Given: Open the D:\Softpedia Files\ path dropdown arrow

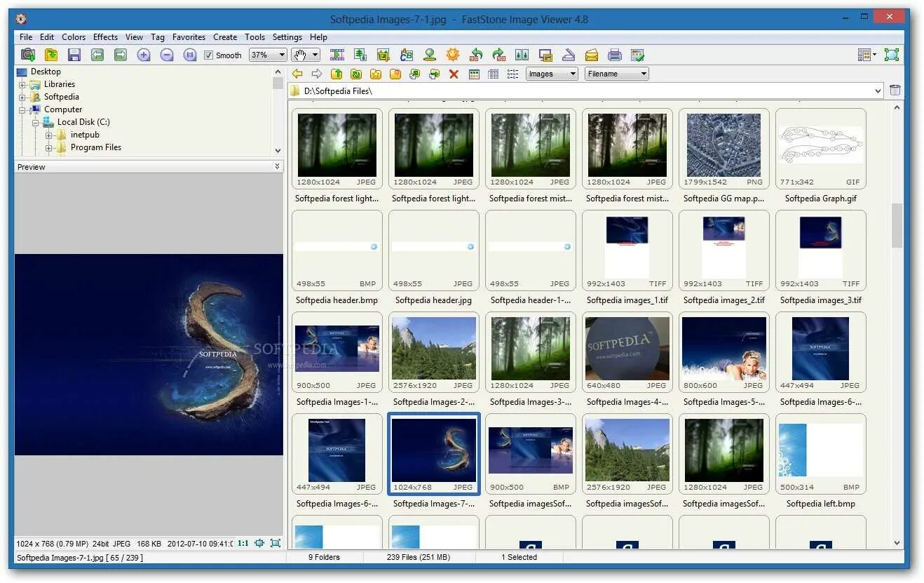Looking at the screenshot, I should (878, 91).
